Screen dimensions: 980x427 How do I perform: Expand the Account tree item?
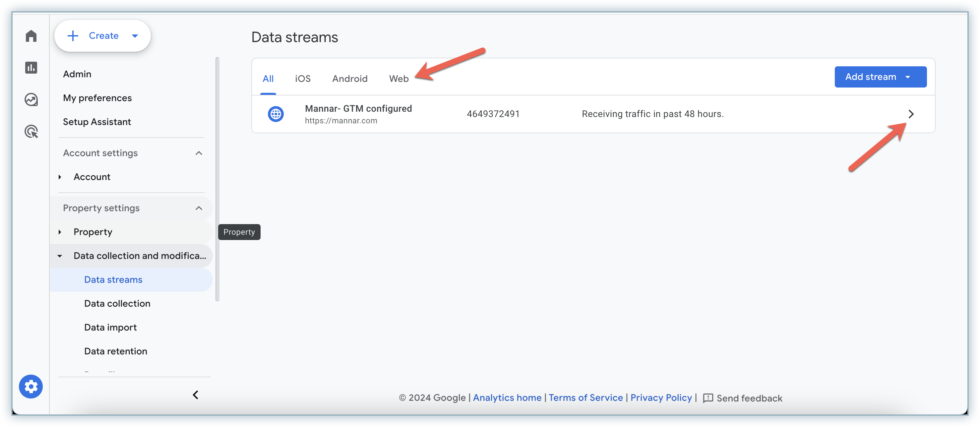(x=60, y=177)
